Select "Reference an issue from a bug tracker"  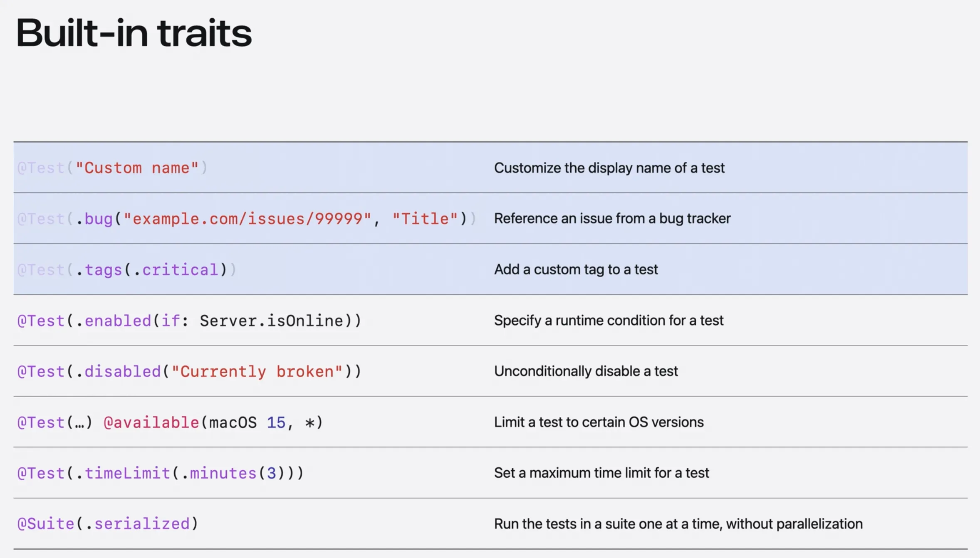(612, 219)
